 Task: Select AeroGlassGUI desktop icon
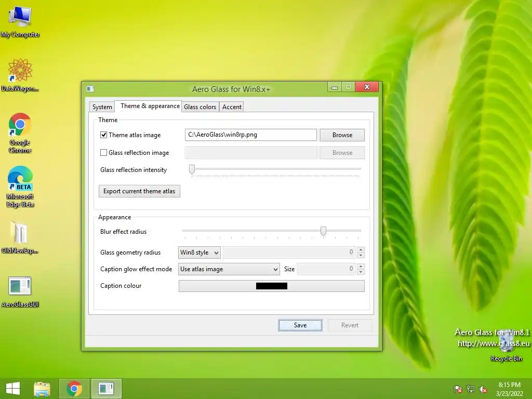coord(20,291)
